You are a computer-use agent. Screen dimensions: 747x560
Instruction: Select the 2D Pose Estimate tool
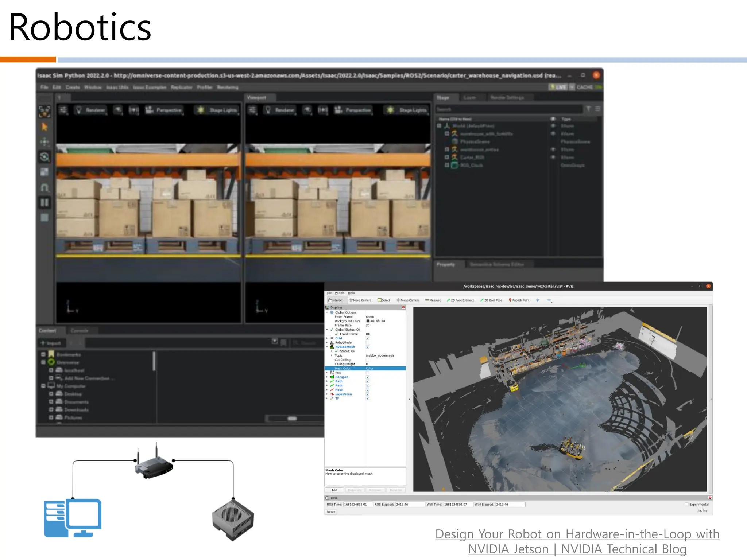tap(461, 300)
